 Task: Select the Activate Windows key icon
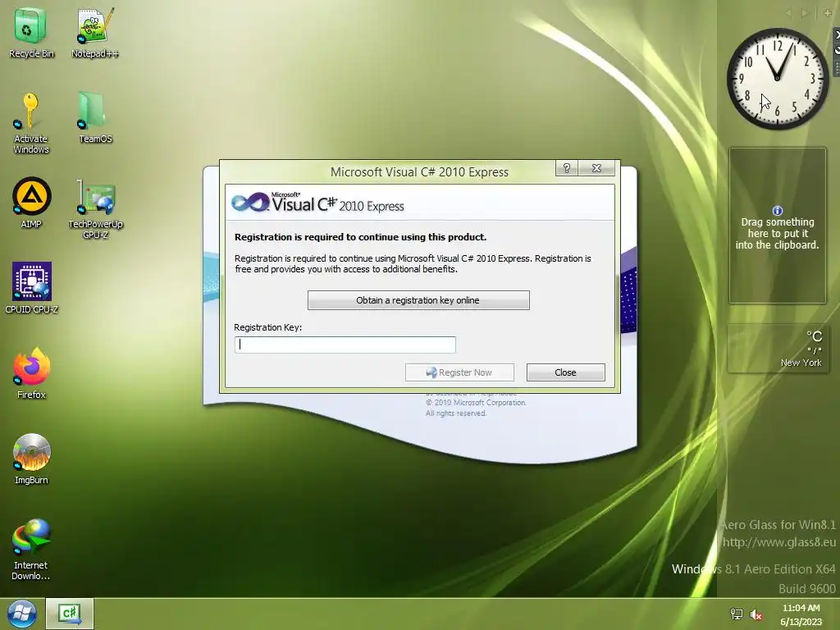(x=31, y=122)
